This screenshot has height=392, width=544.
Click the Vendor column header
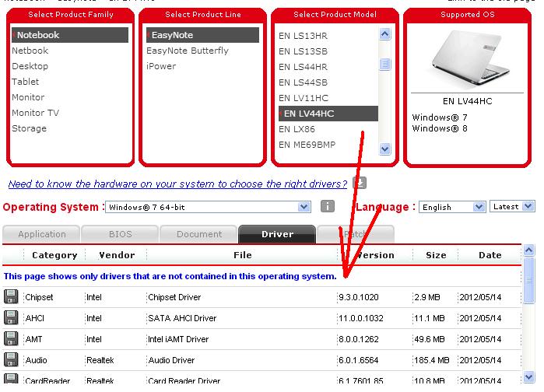117,255
